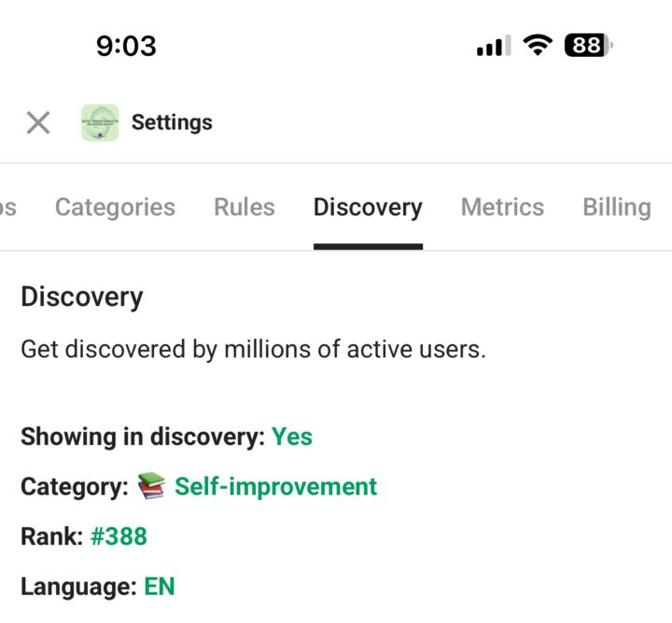Image resolution: width=672 pixels, height=623 pixels.
Task: Tap the Settings title text
Action: [x=172, y=122]
